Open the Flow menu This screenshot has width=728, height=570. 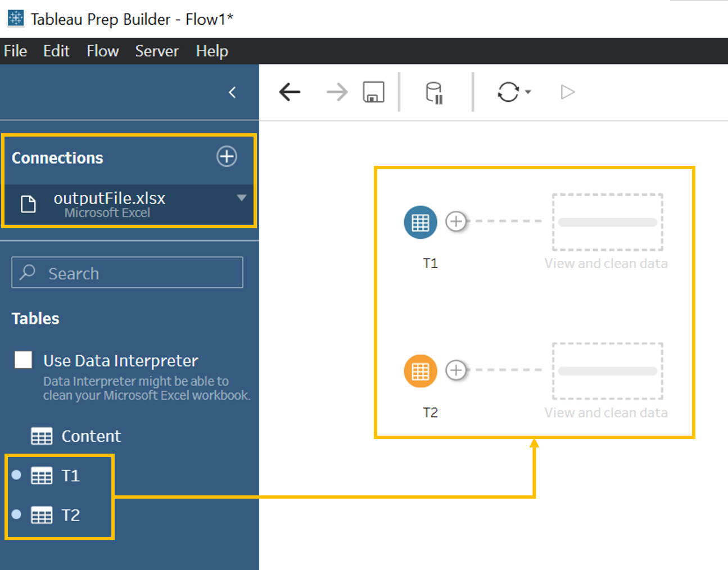click(x=102, y=51)
